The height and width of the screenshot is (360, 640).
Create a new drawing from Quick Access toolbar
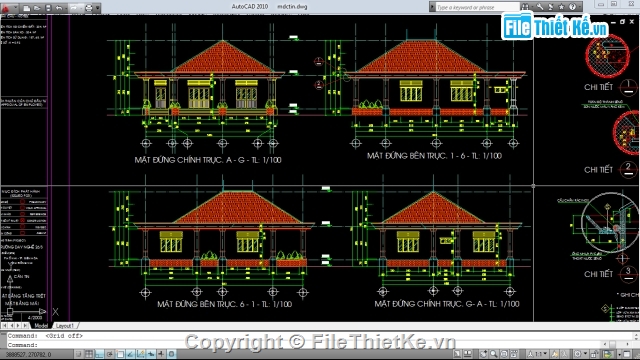click(x=26, y=8)
